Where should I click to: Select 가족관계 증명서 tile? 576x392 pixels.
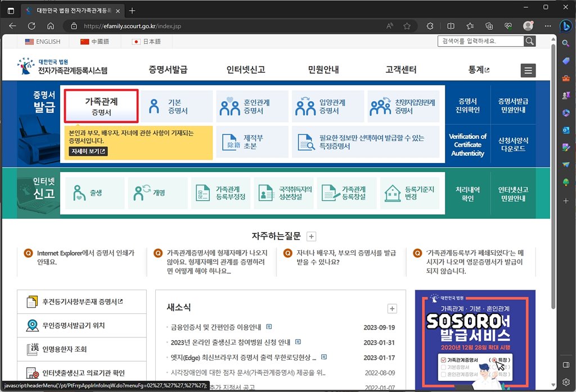[101, 106]
